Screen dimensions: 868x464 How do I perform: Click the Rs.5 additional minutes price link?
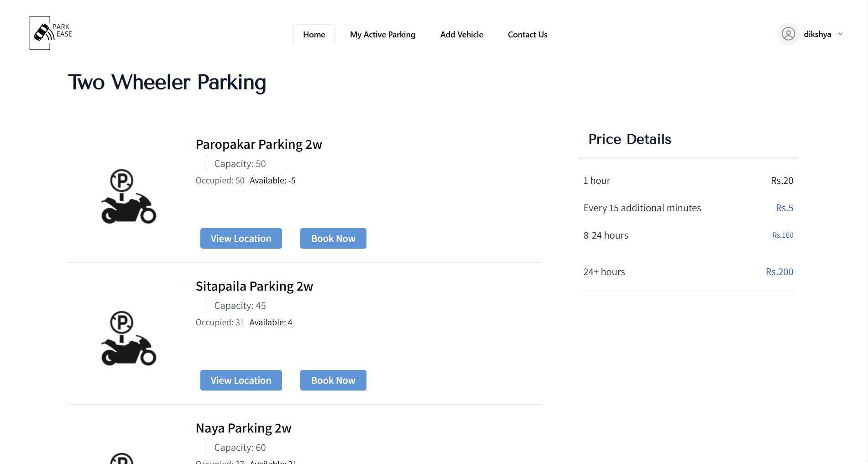point(784,208)
